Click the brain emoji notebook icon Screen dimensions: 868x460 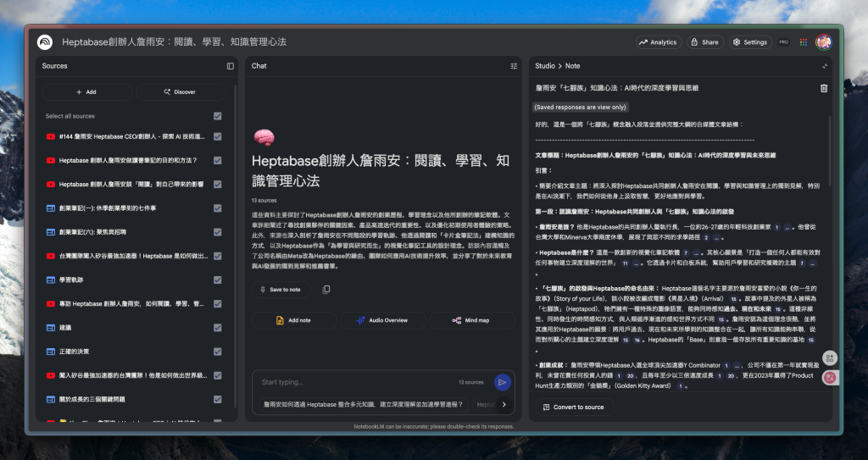[x=264, y=136]
